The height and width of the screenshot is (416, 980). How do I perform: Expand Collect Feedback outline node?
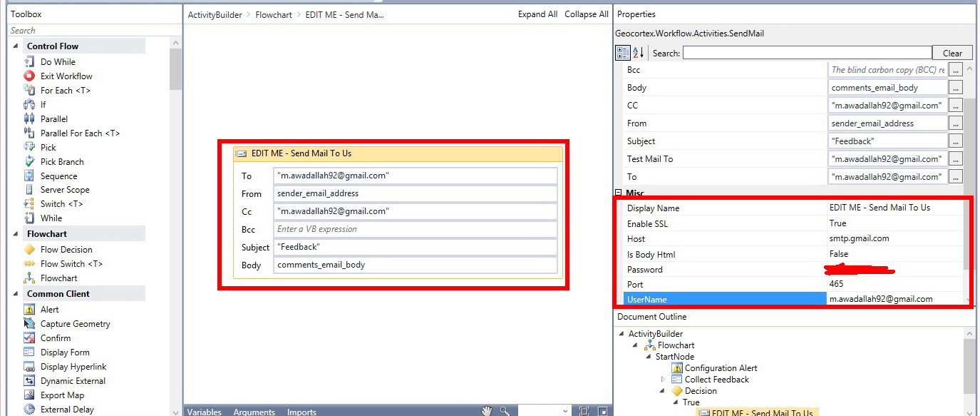[664, 380]
